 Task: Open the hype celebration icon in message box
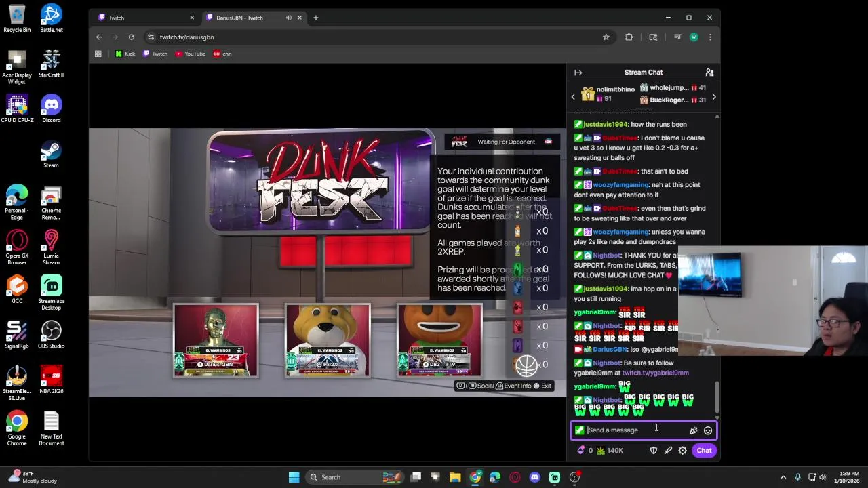pos(693,430)
